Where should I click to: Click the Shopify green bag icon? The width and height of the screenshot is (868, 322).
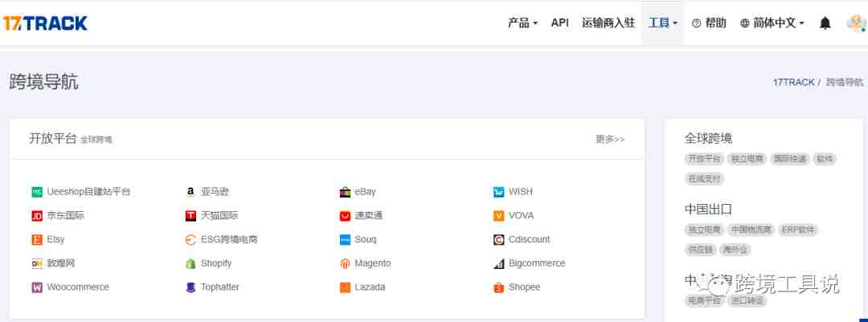click(190, 263)
